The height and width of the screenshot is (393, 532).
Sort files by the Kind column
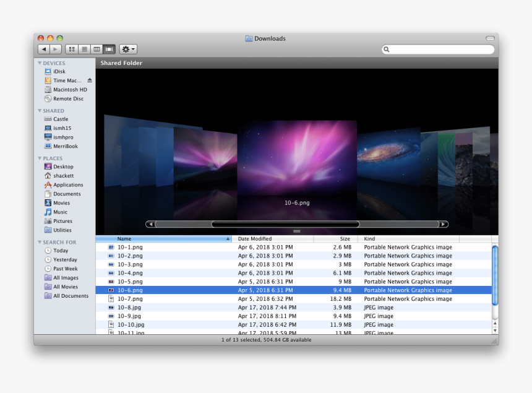[x=408, y=239]
